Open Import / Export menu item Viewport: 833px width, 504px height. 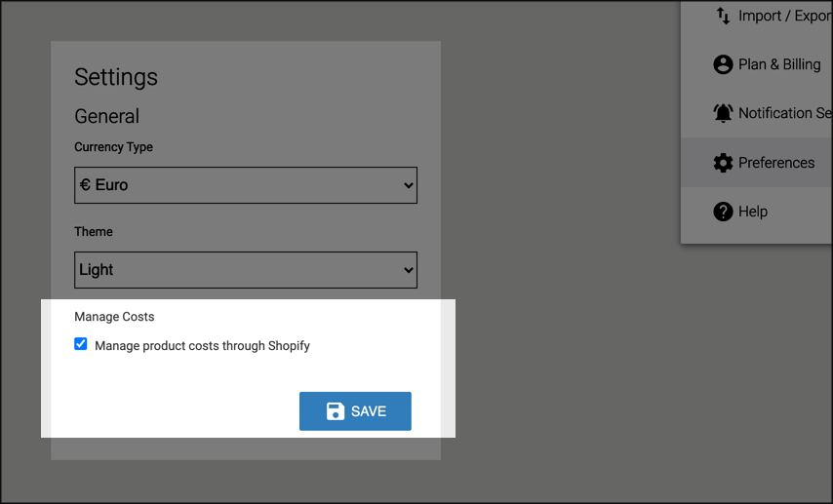(x=757, y=16)
